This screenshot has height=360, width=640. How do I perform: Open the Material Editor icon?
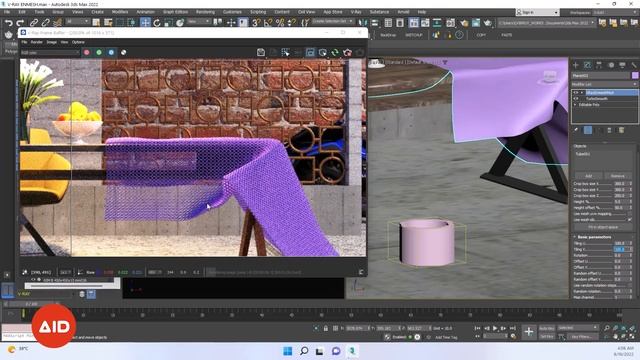pos(450,22)
